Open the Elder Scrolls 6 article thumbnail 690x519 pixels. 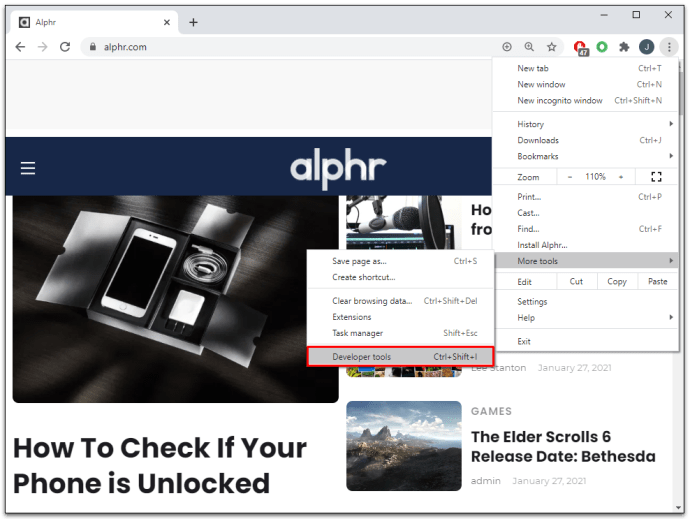404,446
